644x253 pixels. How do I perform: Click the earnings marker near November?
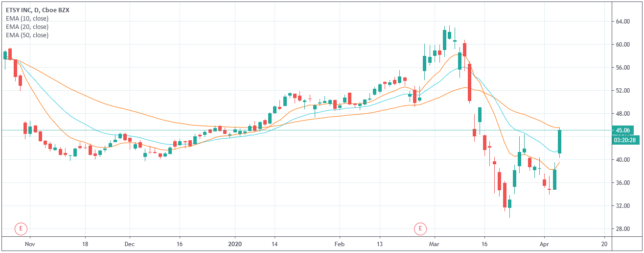tap(21, 228)
